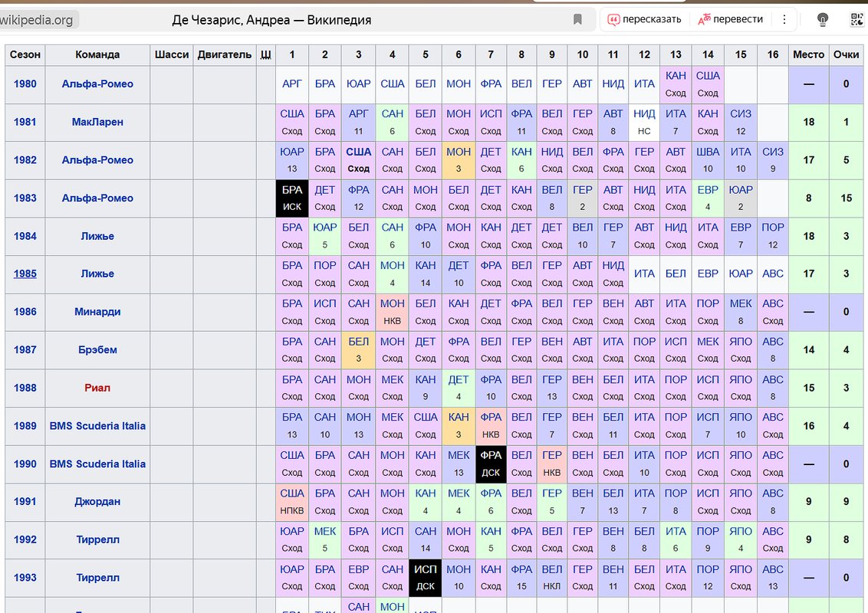Open the МакЛарен team link
Image resolution: width=868 pixels, height=613 pixels.
[97, 123]
